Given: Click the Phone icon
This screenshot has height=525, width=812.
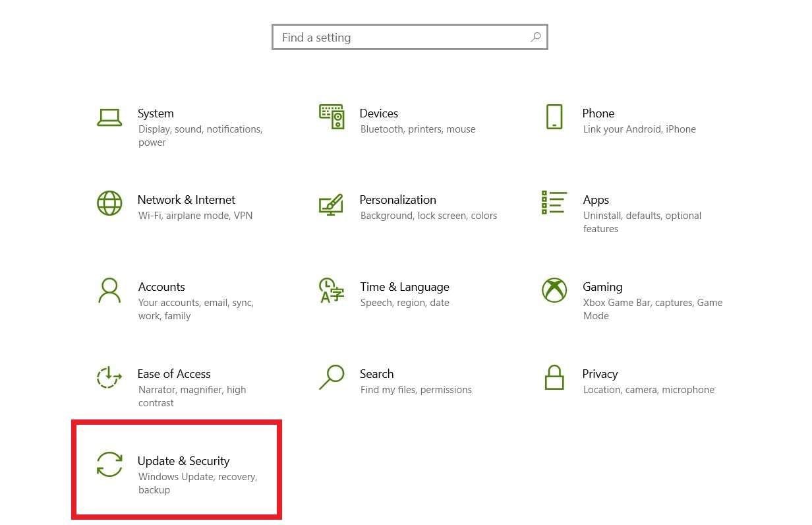Looking at the screenshot, I should click(x=554, y=117).
